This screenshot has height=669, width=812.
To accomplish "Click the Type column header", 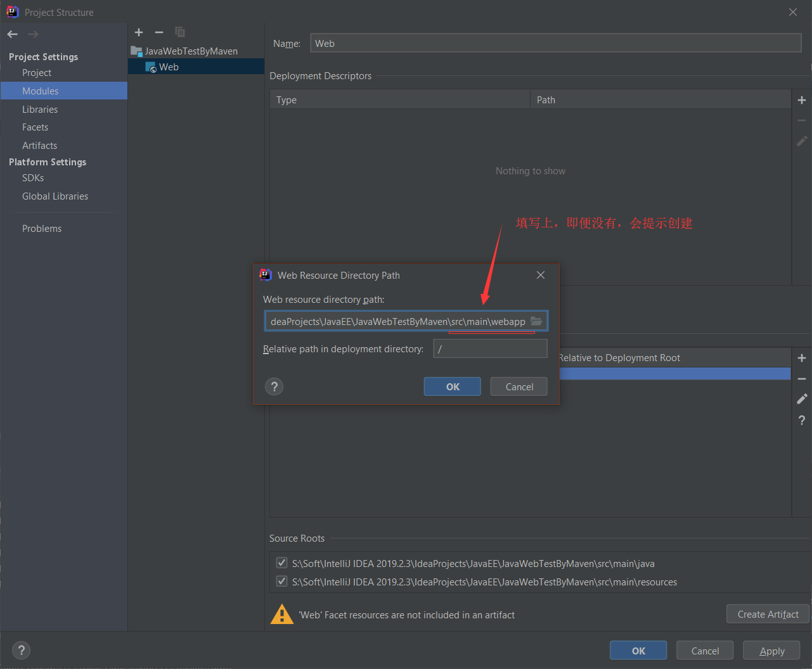I will pos(400,99).
